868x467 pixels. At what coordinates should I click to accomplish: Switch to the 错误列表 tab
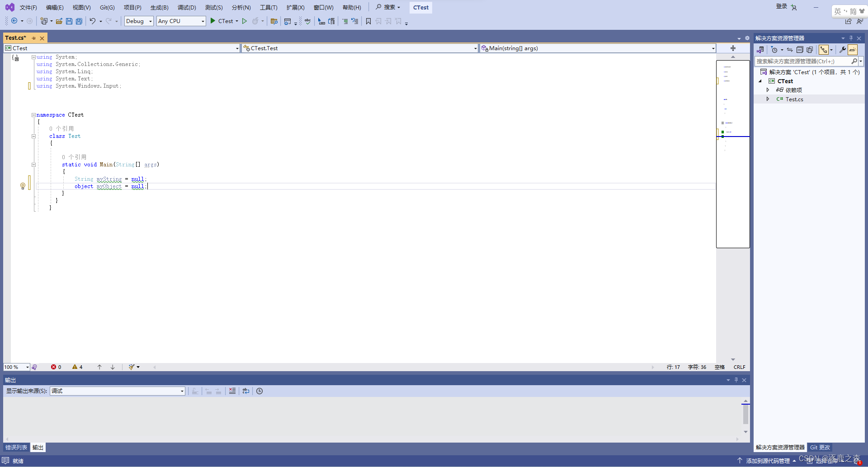(x=16, y=448)
